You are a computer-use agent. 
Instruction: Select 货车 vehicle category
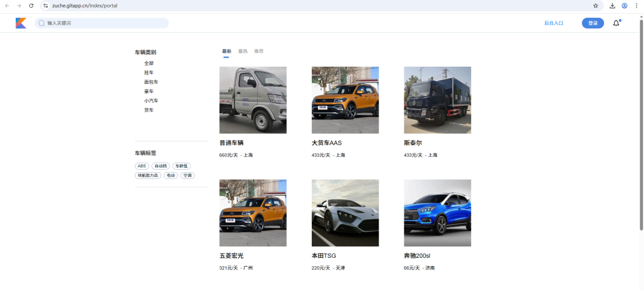(148, 110)
